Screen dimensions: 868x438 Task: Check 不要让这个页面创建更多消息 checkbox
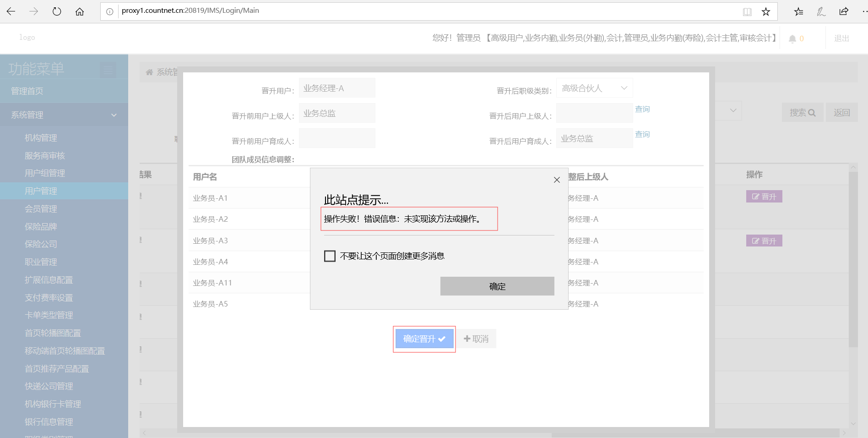(330, 256)
